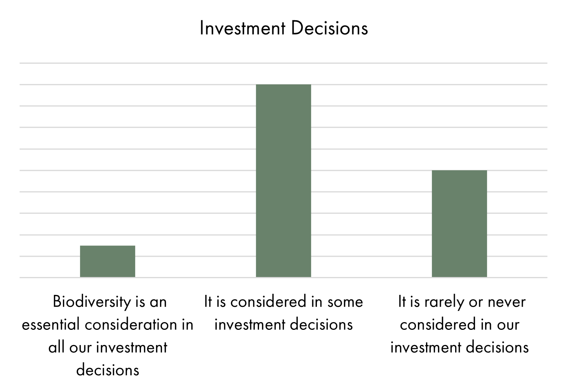The height and width of the screenshot is (392, 567).
Task: Click "investment decisions" under the middle bar
Action: [x=283, y=324]
